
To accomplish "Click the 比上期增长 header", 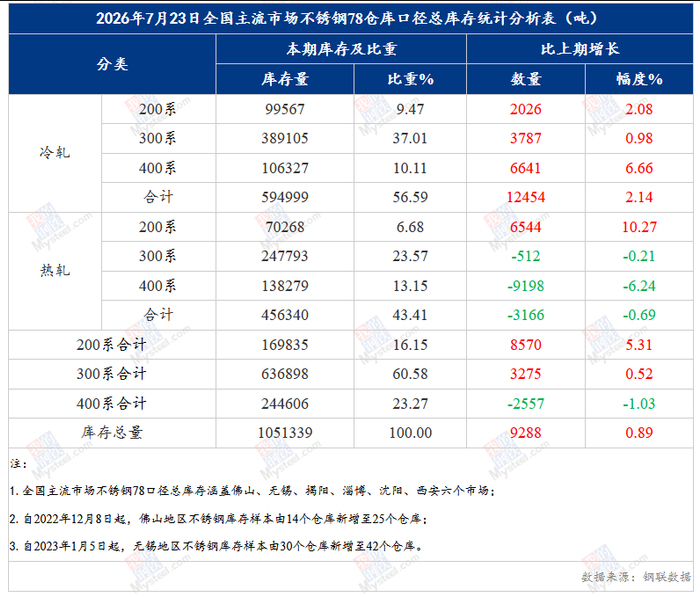I will [579, 49].
